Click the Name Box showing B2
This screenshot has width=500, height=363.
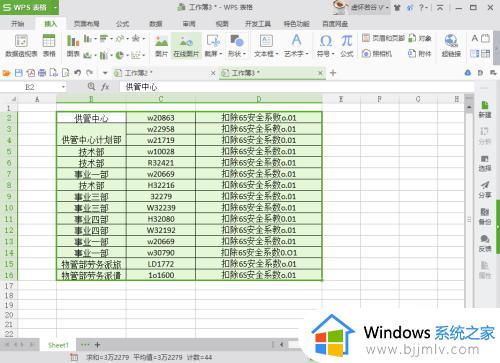[30, 87]
